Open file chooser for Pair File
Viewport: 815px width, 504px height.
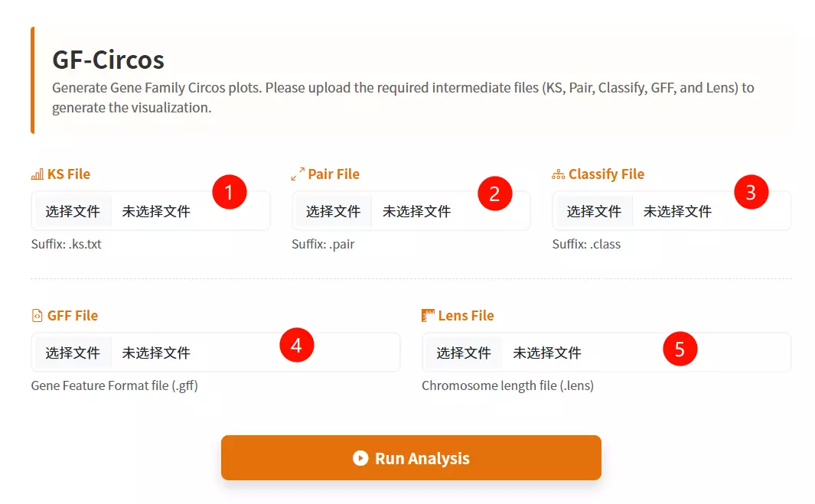[333, 211]
